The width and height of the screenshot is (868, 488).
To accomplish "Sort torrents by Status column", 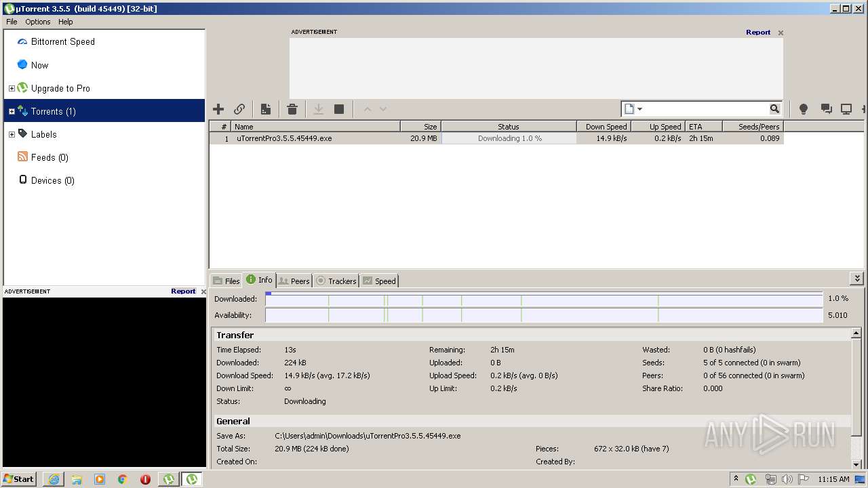I will [x=509, y=126].
